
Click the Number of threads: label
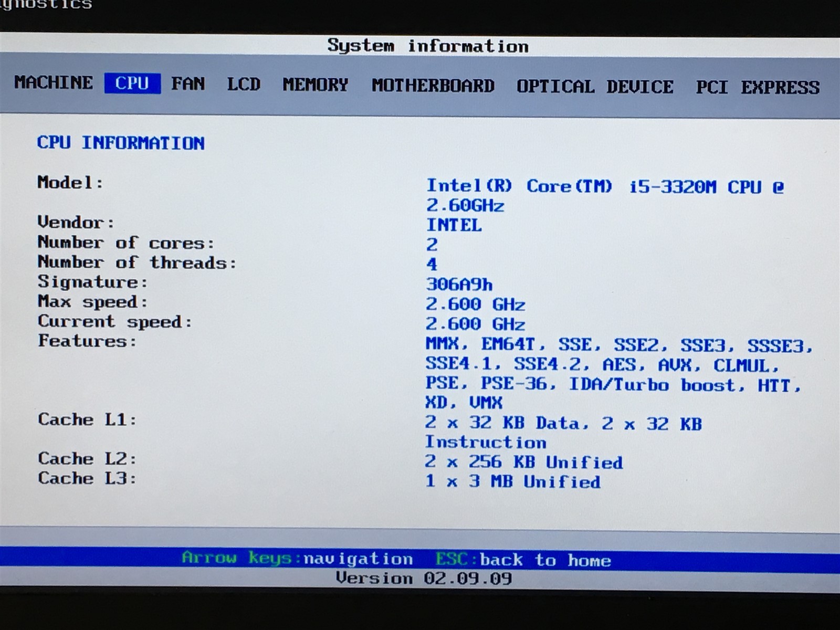pyautogui.click(x=137, y=262)
